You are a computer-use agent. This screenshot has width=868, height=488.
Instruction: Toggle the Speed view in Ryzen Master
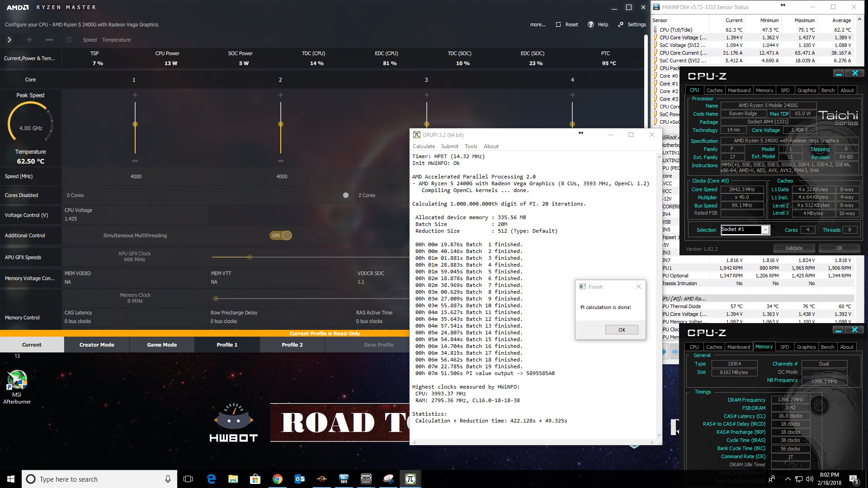(90, 40)
